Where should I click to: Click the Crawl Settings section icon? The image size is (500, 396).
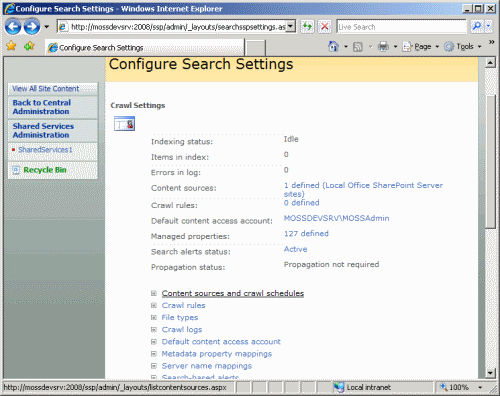point(124,123)
